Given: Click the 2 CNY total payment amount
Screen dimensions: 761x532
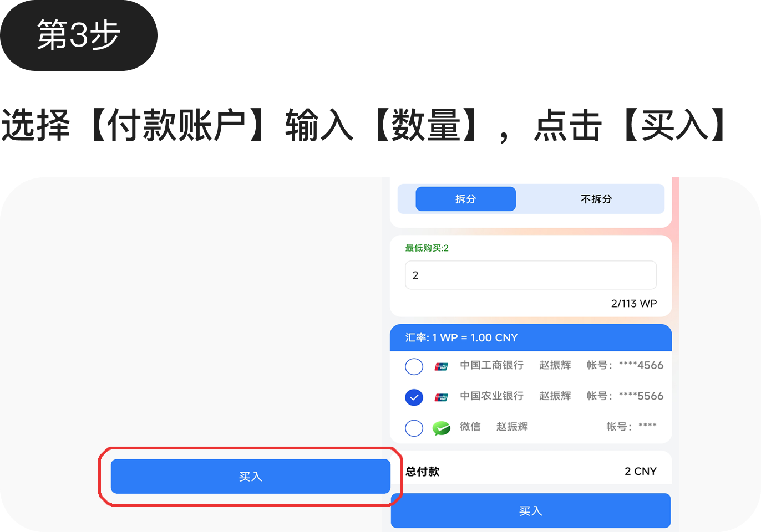Looking at the screenshot, I should [x=640, y=471].
